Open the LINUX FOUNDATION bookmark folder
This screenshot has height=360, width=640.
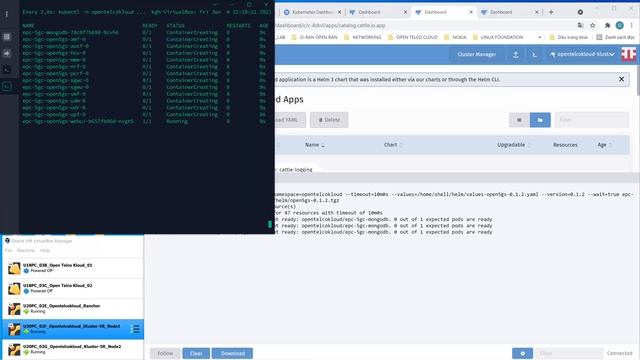(498, 37)
